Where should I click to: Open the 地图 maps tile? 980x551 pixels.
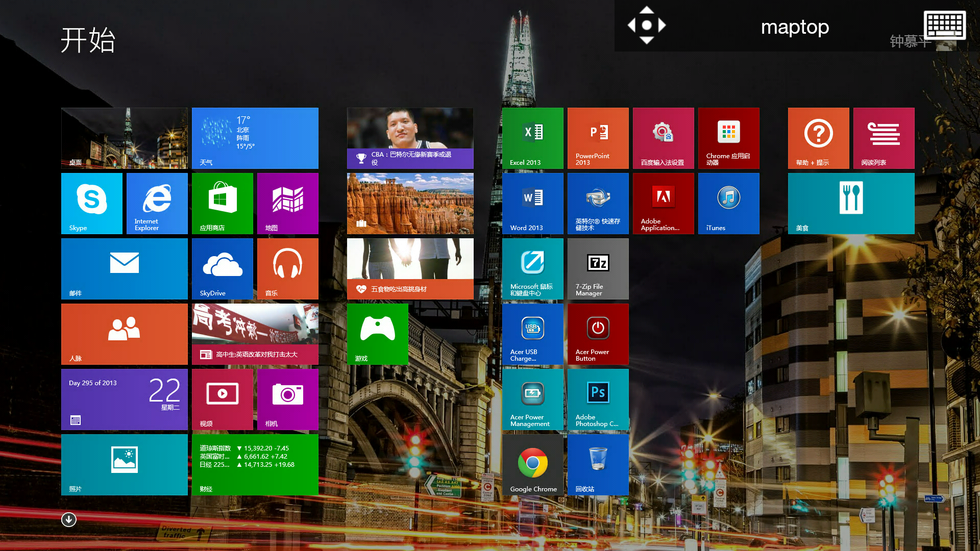pyautogui.click(x=288, y=204)
